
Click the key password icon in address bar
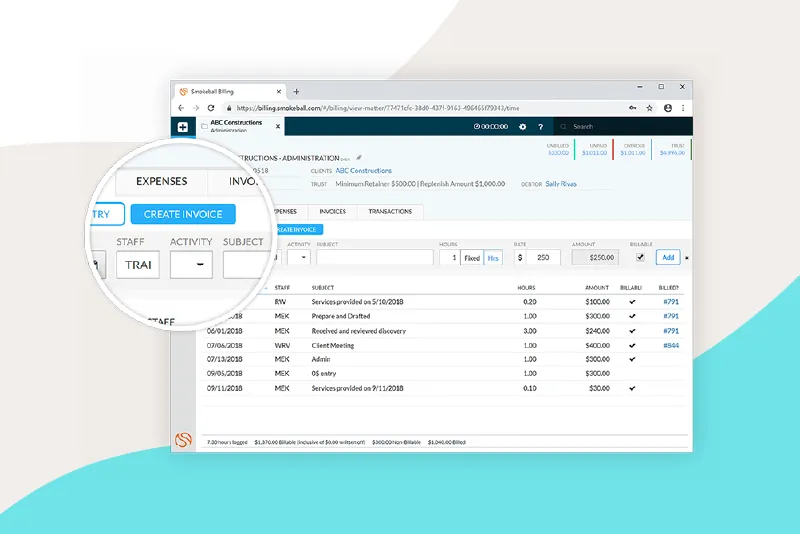tap(633, 108)
